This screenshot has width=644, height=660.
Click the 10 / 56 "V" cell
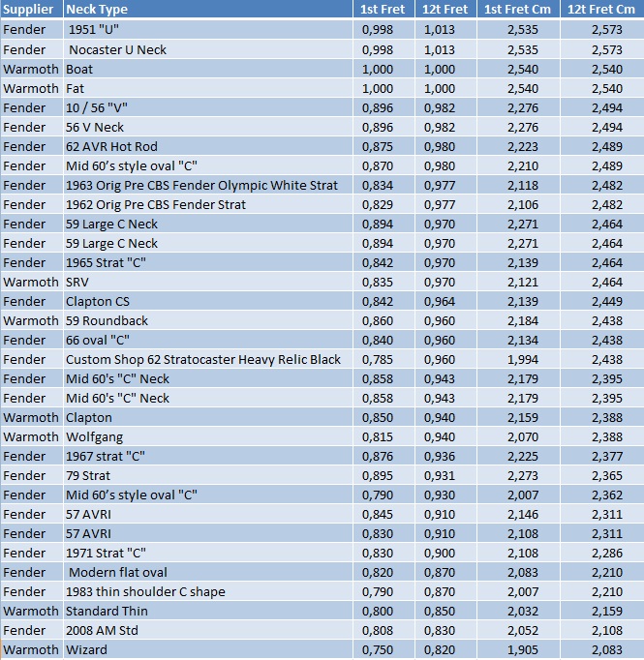point(208,107)
